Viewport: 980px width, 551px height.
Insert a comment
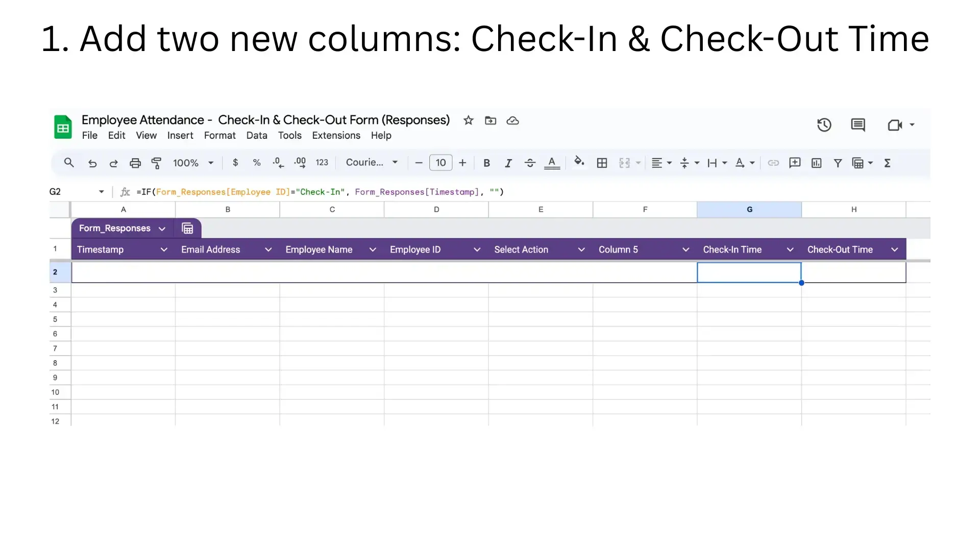795,163
